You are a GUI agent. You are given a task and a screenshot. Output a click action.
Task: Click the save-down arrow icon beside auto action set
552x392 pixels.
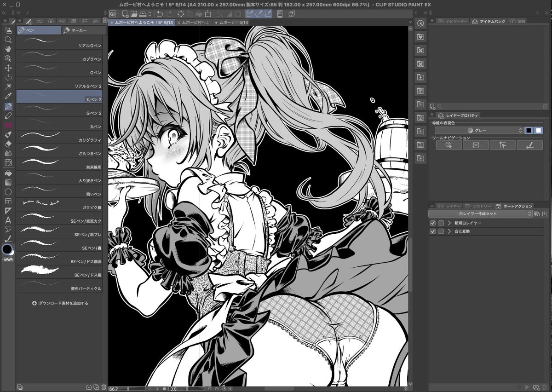[544, 213]
